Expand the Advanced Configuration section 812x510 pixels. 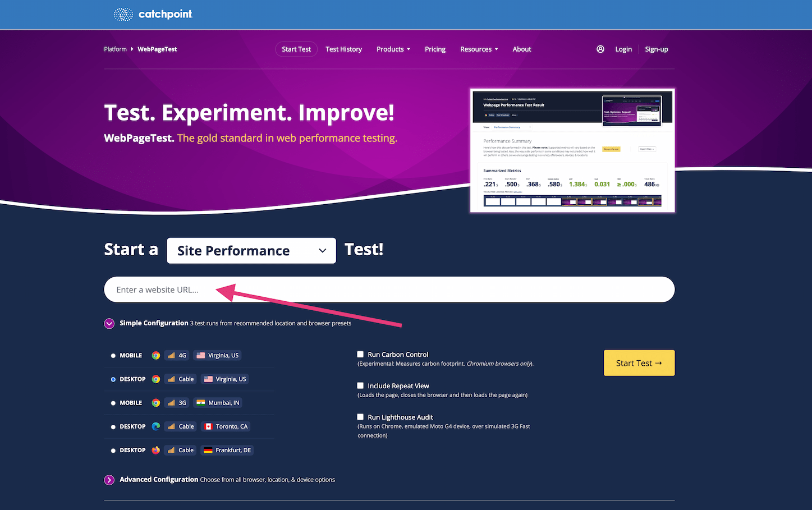click(109, 480)
